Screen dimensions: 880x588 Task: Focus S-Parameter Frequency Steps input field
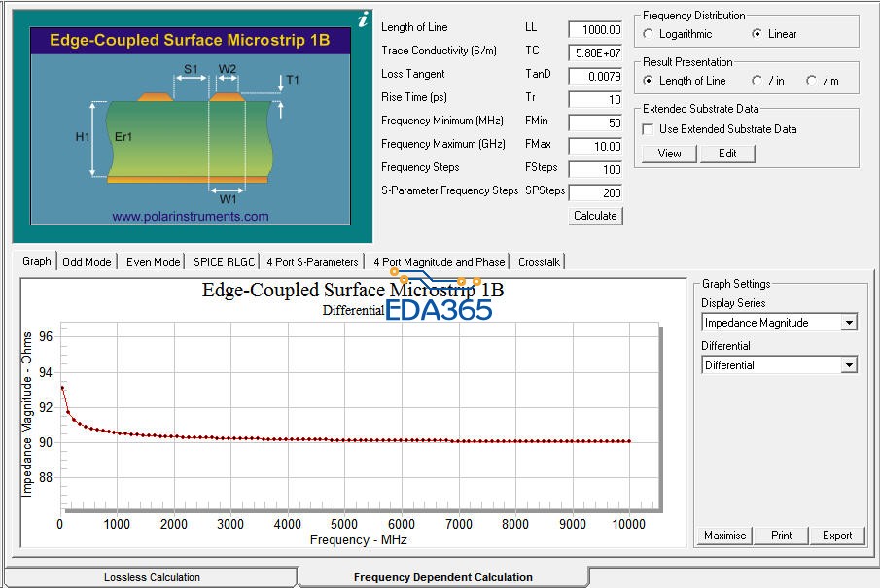pos(595,192)
